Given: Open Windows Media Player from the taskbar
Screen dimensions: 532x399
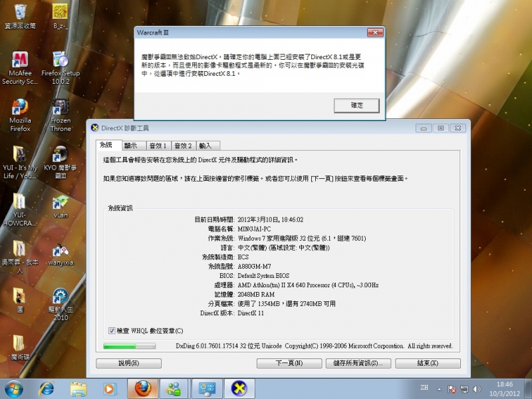Looking at the screenshot, I should click(x=110, y=388).
